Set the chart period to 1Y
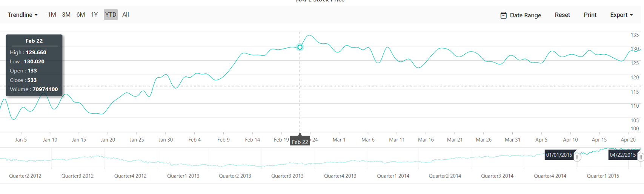 pyautogui.click(x=94, y=15)
